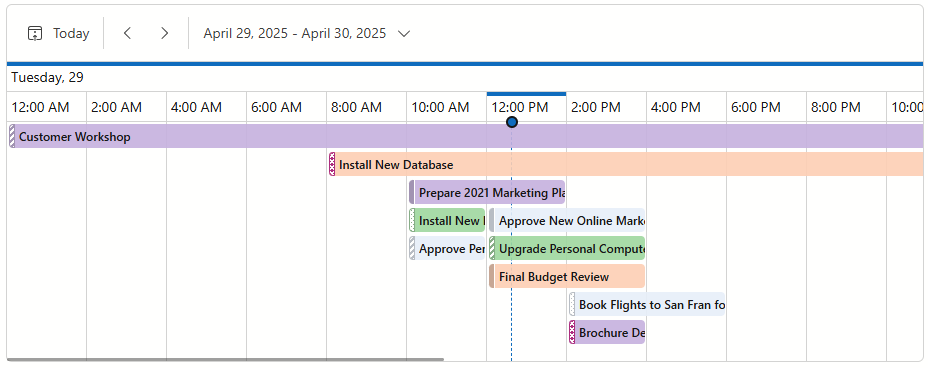Select the Install New Database appointment
Image resolution: width=928 pixels, height=368 pixels.
626,164
